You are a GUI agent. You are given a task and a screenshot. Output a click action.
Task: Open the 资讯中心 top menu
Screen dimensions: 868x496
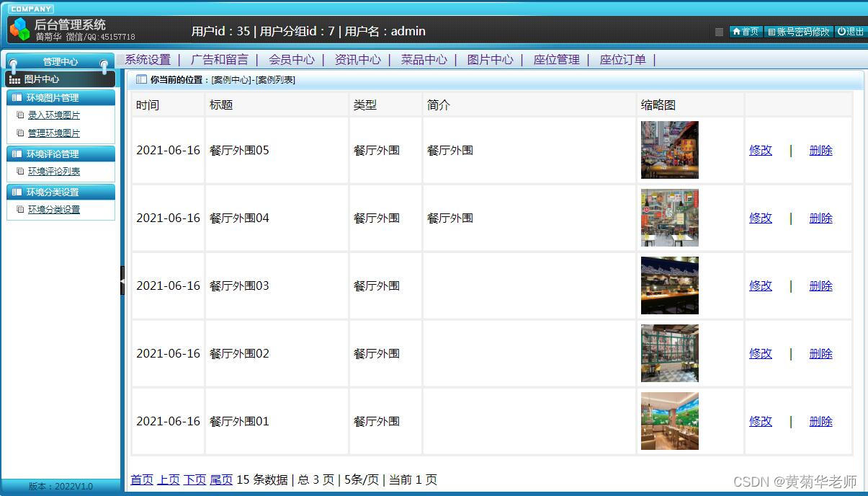pyautogui.click(x=357, y=60)
